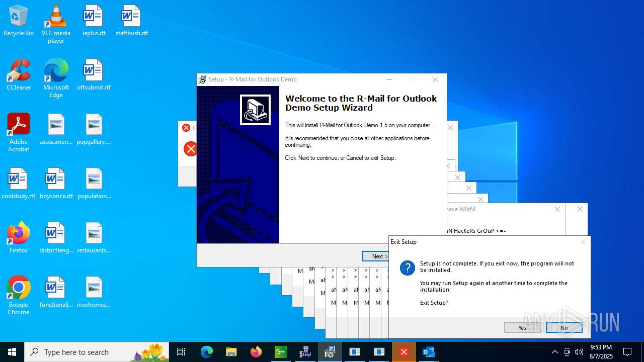Launch Google Chrome from the desktop

click(x=19, y=296)
